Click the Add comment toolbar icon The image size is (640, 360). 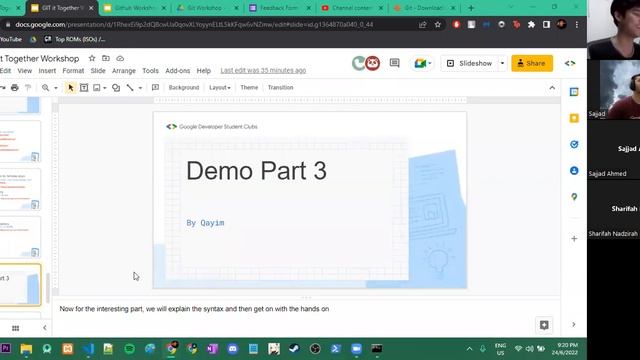pos(155,87)
